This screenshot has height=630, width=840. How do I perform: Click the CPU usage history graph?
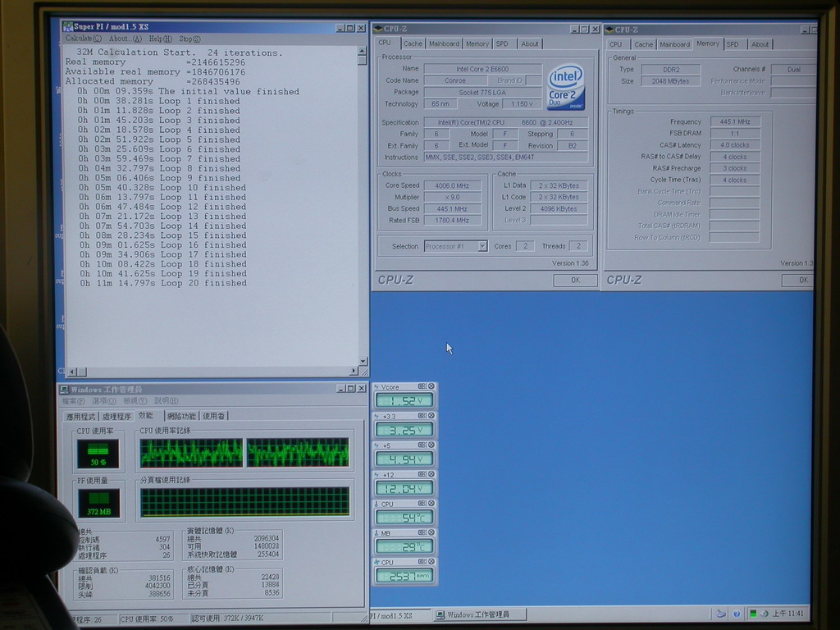244,453
